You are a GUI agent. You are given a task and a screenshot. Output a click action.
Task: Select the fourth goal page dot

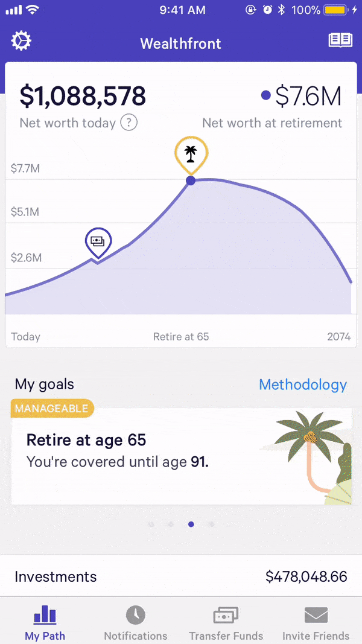coord(211,524)
